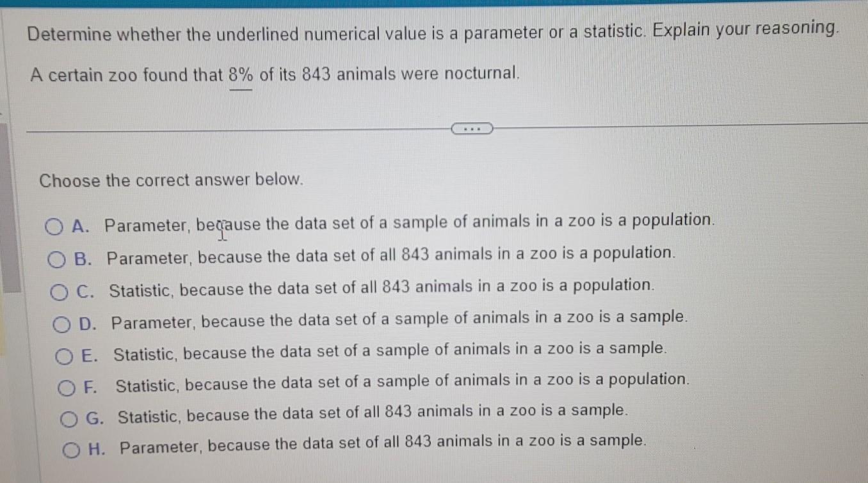The image size is (868, 483).
Task: Mark radio button for option C
Action: click(60, 291)
